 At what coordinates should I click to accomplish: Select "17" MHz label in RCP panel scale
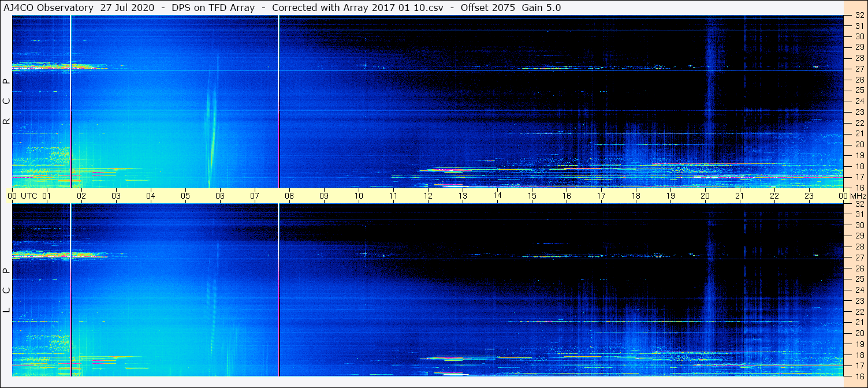click(x=859, y=177)
